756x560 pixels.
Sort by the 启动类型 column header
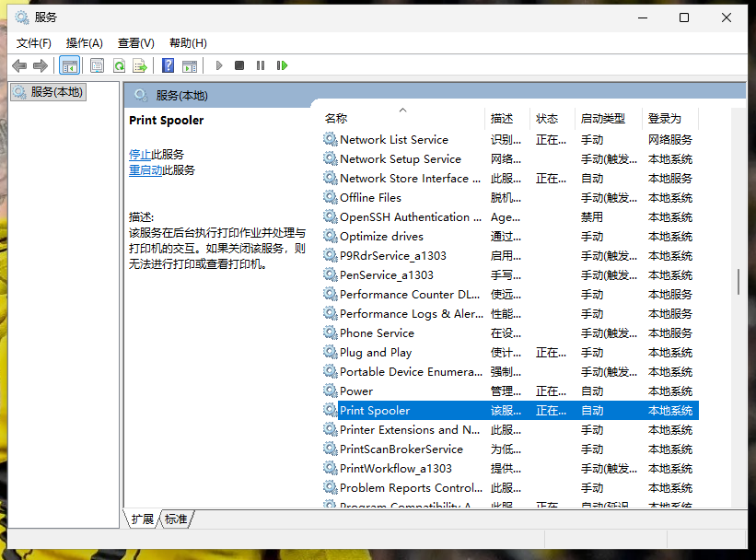(609, 118)
